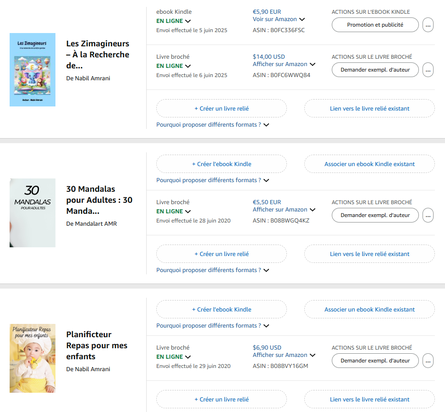Viewport: 445px width, 412px height.
Task: Expand Pourquoi proposer différents formats under Les Zimagineurs
Action: coord(213,125)
